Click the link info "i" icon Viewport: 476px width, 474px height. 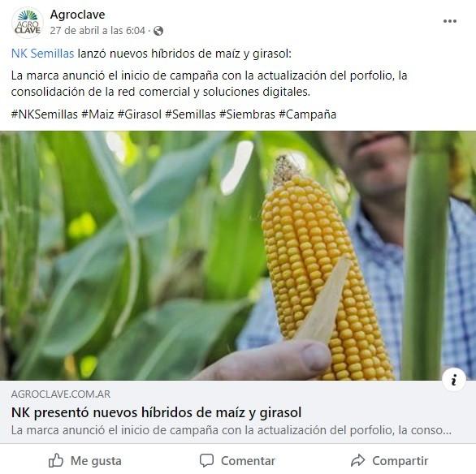pos(453,380)
